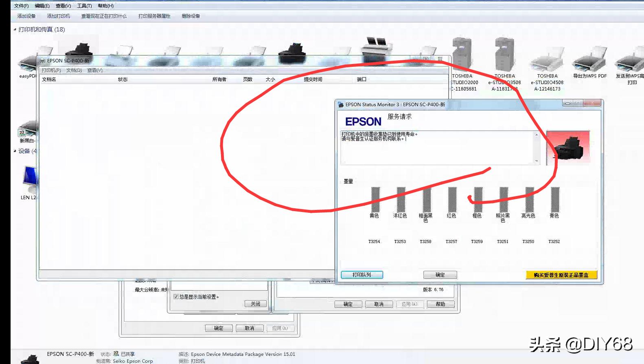The height and width of the screenshot is (364, 644).
Task: Open the 编辑(E) menu
Action: tap(42, 6)
